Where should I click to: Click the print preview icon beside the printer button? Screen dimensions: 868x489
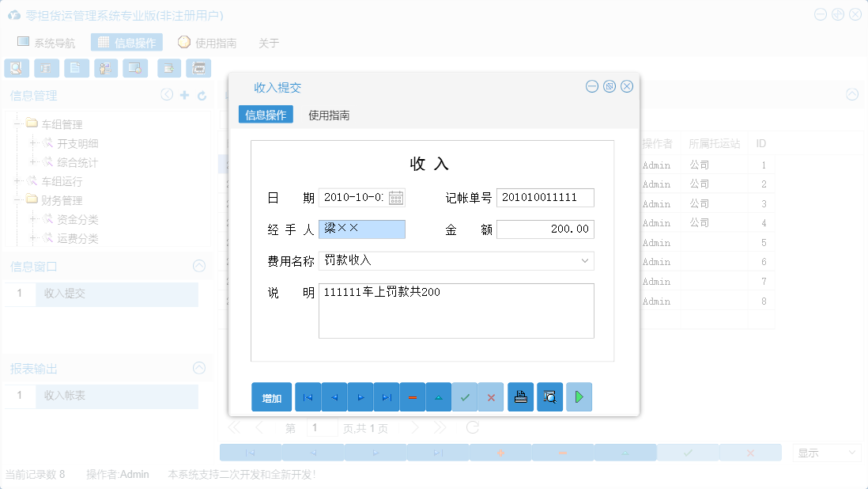click(549, 396)
